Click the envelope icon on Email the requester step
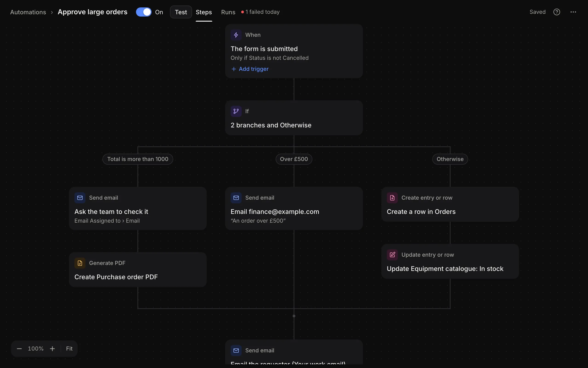Image resolution: width=588 pixels, height=368 pixels. [236, 350]
